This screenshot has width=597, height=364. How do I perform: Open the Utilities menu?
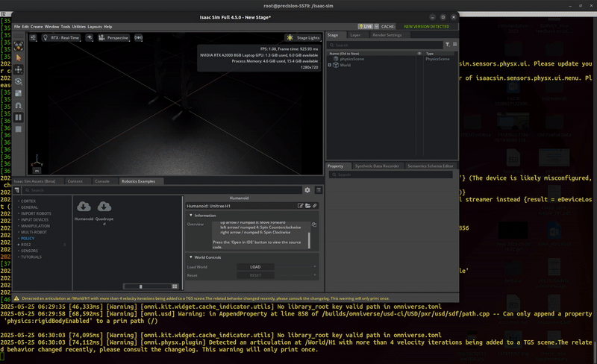pyautogui.click(x=79, y=26)
